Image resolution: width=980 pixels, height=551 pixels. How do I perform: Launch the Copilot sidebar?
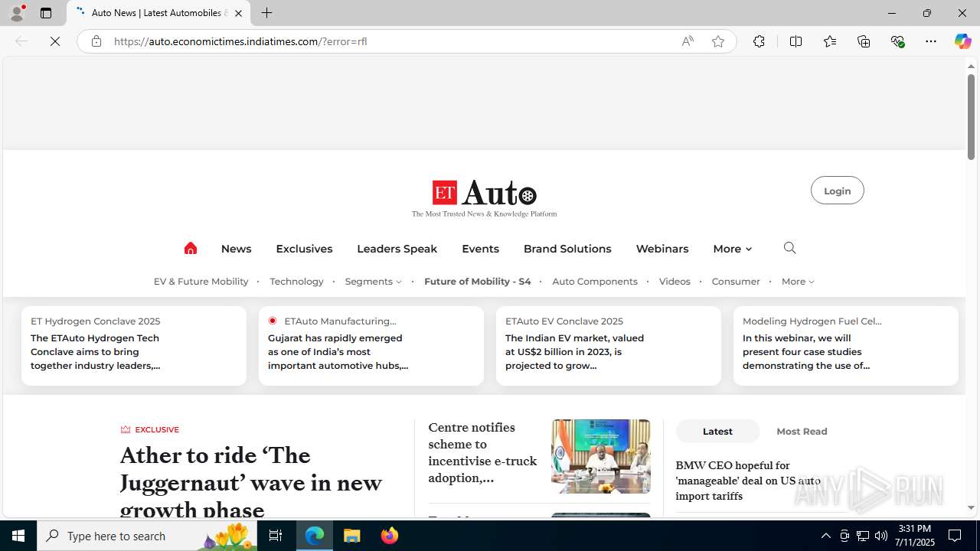[x=962, y=41]
